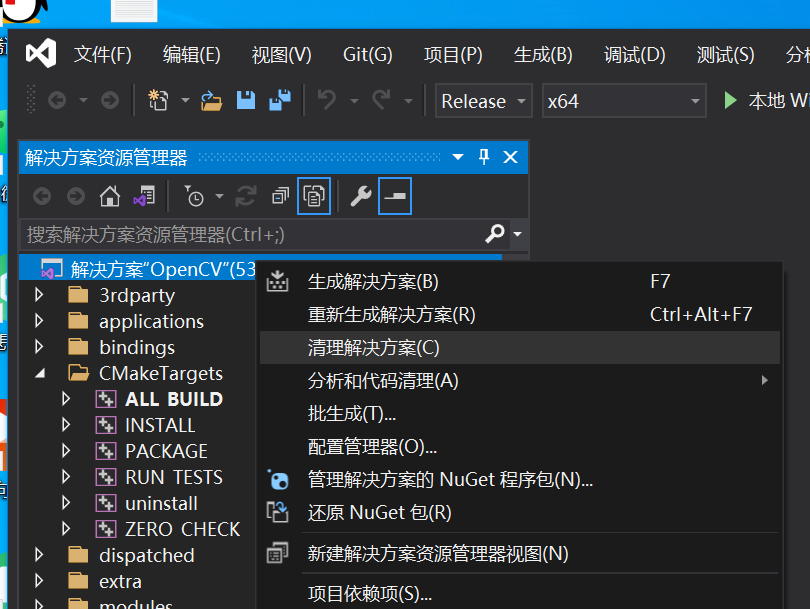Choose 生成解决方案(B) from context menu
Viewport: 810px width, 609px height.
[x=520, y=282]
